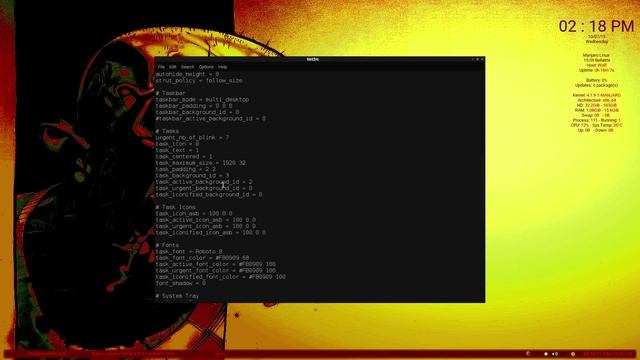Screen dimensions: 640x360
Task: Maximize the text editor window
Action: click(x=477, y=59)
